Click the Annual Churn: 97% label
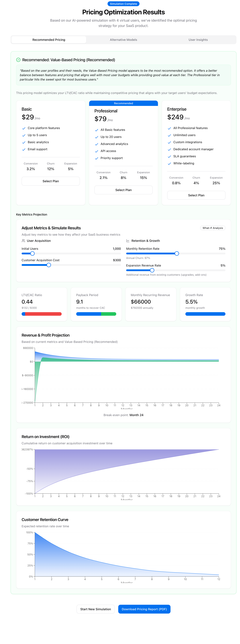The image size is (240, 644). coord(138,258)
